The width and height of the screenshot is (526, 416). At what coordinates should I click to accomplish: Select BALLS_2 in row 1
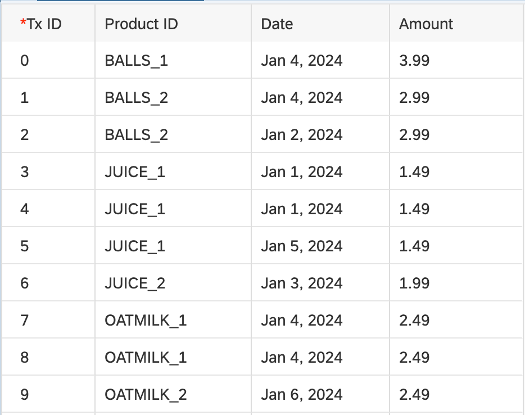coord(173,98)
